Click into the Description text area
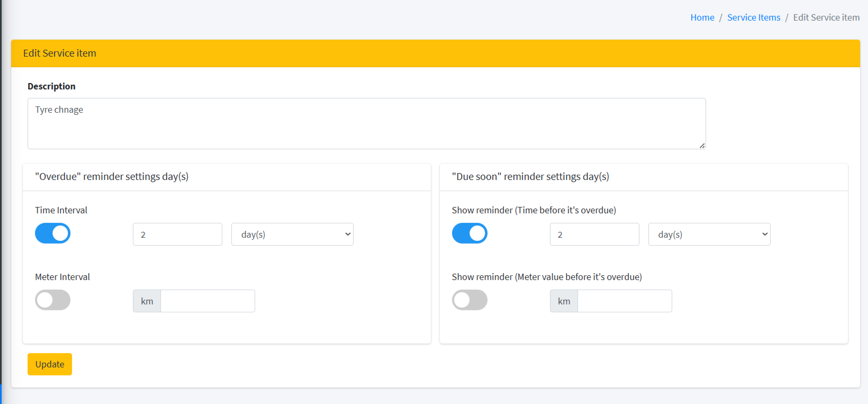This screenshot has height=404, width=868. (x=366, y=123)
